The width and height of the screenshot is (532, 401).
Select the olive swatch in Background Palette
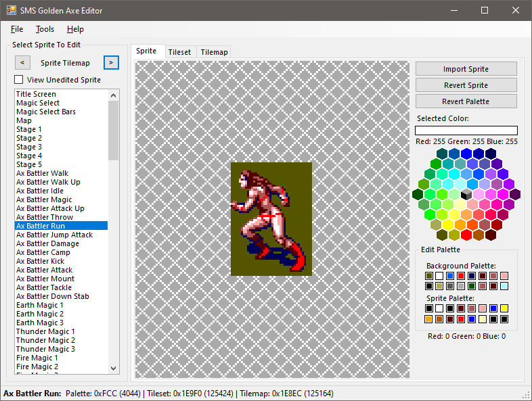pyautogui.click(x=429, y=276)
